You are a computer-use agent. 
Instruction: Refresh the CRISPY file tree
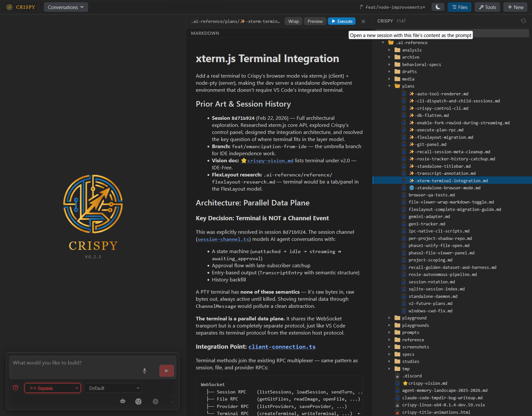point(523,21)
